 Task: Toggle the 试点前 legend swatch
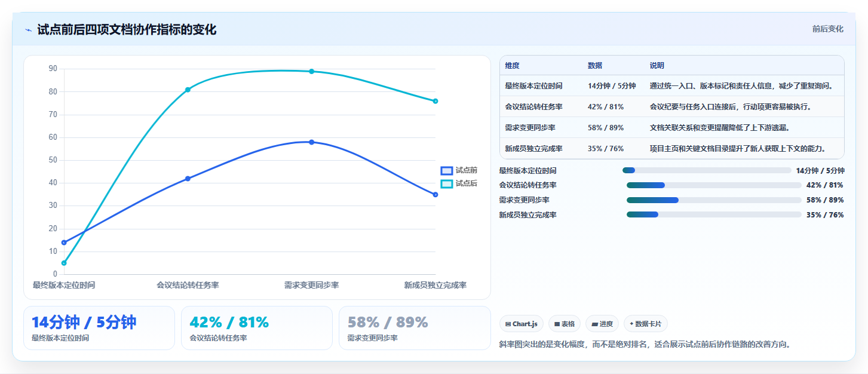tap(446, 170)
